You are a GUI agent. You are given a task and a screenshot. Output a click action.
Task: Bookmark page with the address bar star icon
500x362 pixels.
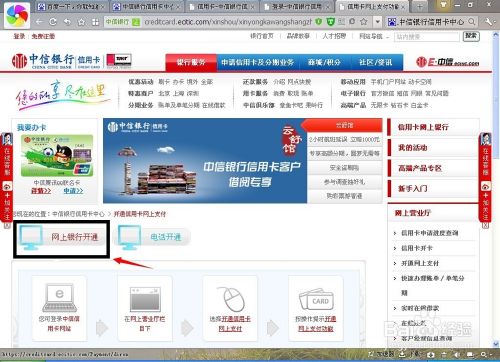click(363, 22)
